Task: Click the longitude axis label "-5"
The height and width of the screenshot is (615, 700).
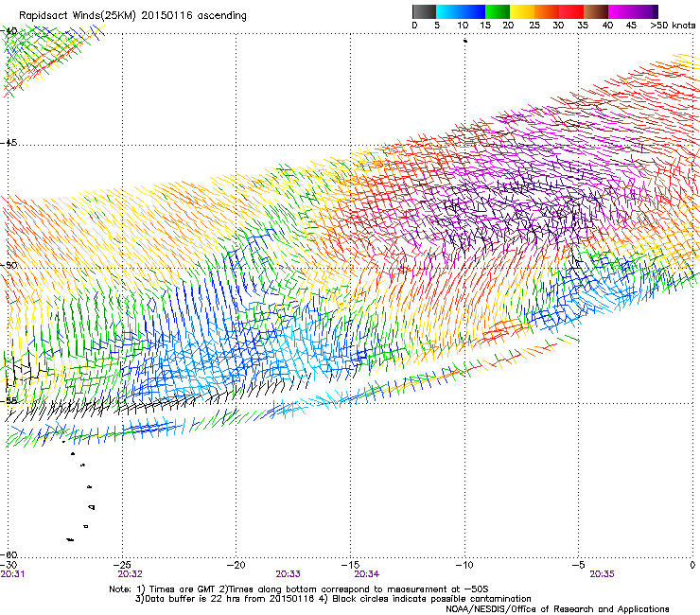Action: click(x=578, y=565)
